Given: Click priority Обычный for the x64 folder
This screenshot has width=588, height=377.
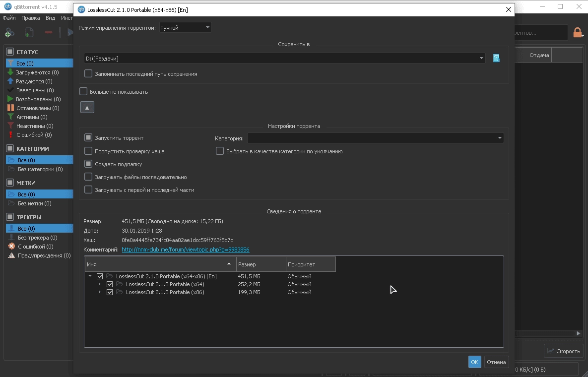Looking at the screenshot, I should pos(299,284).
